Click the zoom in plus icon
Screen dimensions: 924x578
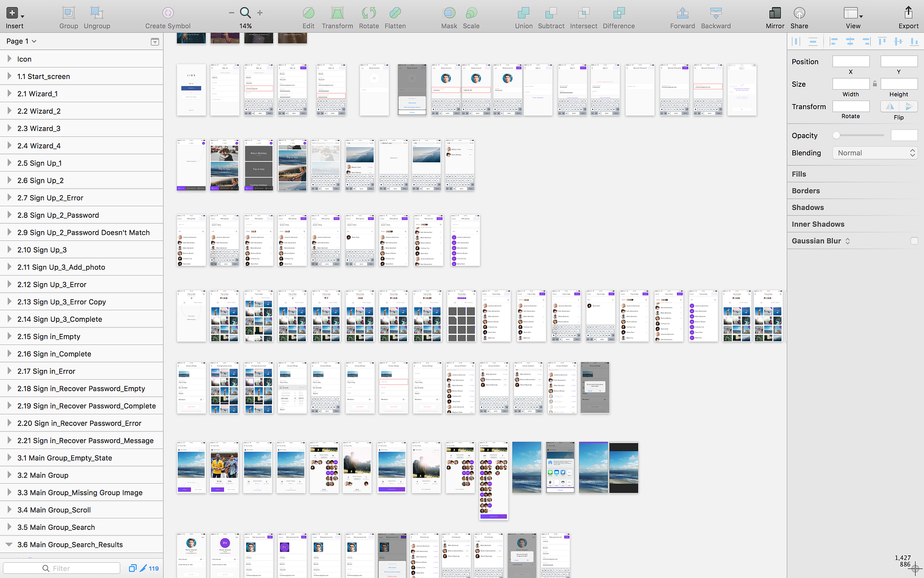pos(260,13)
